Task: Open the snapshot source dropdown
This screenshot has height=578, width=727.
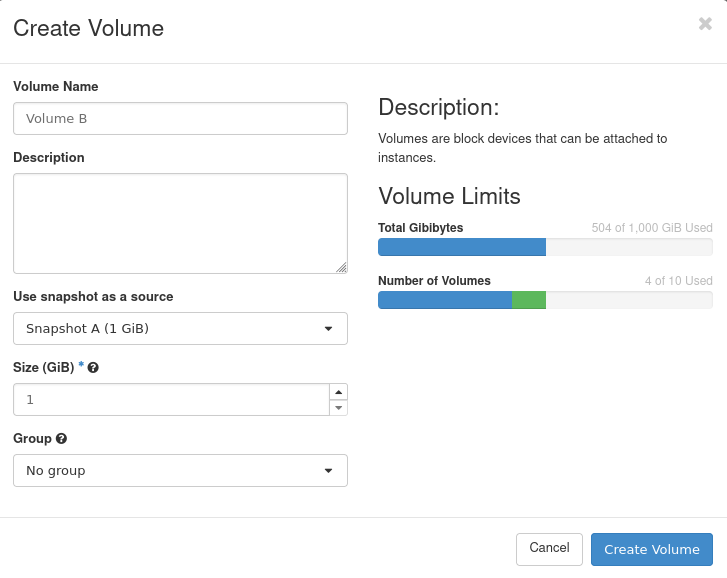Action: tap(180, 328)
